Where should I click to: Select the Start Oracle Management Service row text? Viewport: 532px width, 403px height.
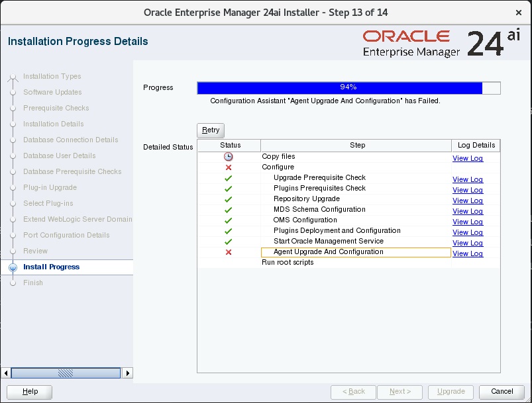click(x=329, y=241)
